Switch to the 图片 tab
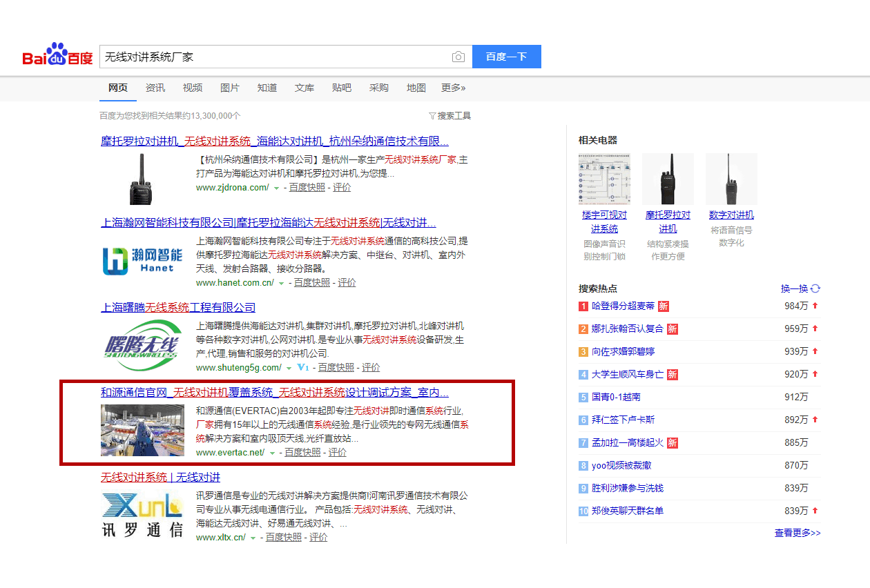The height and width of the screenshot is (588, 870). [x=230, y=88]
